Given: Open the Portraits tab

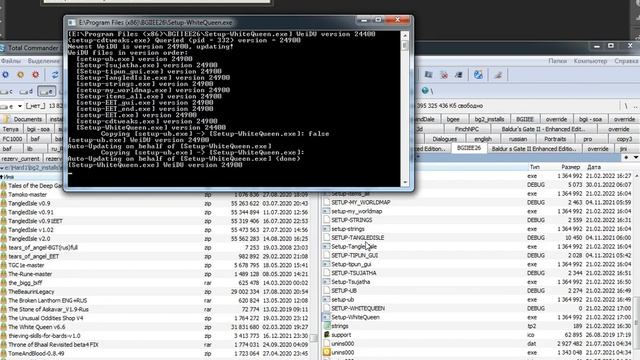Looking at the screenshot, I should [x=555, y=139].
